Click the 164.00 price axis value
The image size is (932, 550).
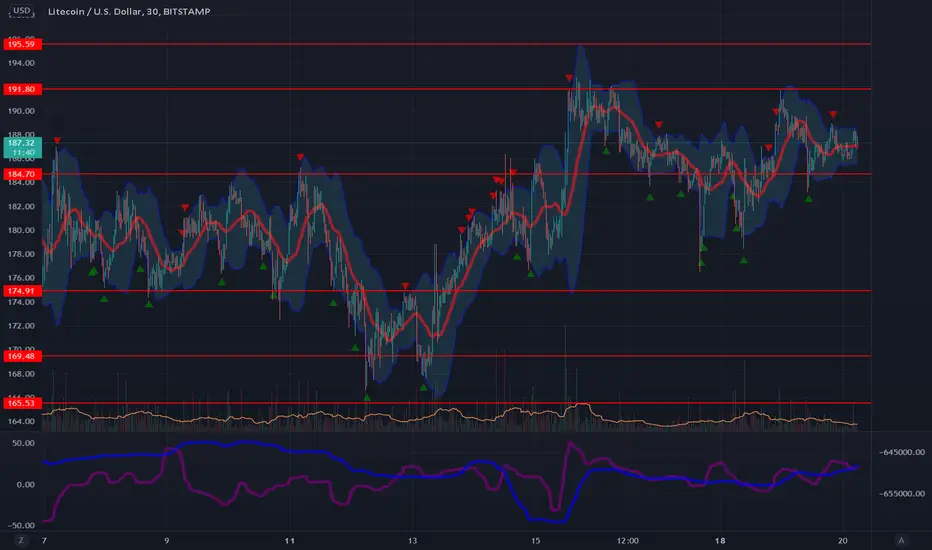pyautogui.click(x=21, y=422)
